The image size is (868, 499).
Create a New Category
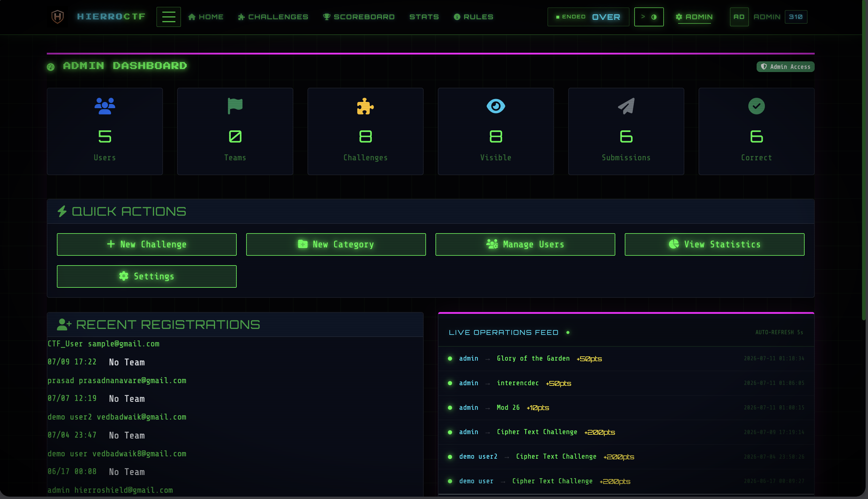(x=336, y=244)
